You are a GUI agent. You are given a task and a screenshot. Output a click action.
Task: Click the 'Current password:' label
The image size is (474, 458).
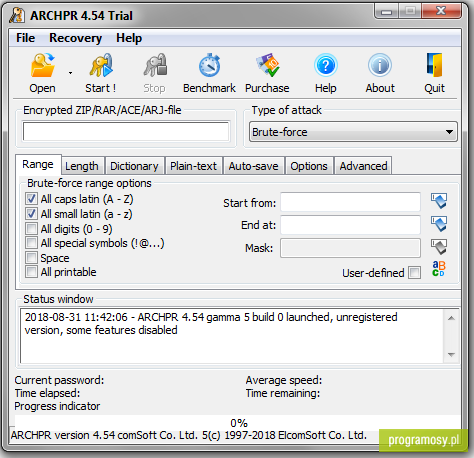click(x=59, y=380)
